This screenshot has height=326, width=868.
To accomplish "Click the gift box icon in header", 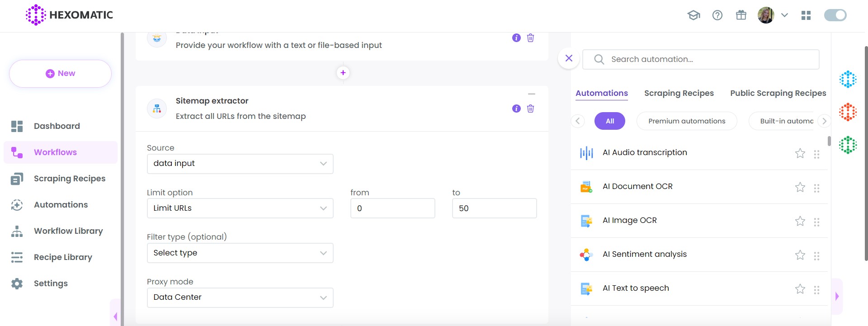I will (x=741, y=15).
